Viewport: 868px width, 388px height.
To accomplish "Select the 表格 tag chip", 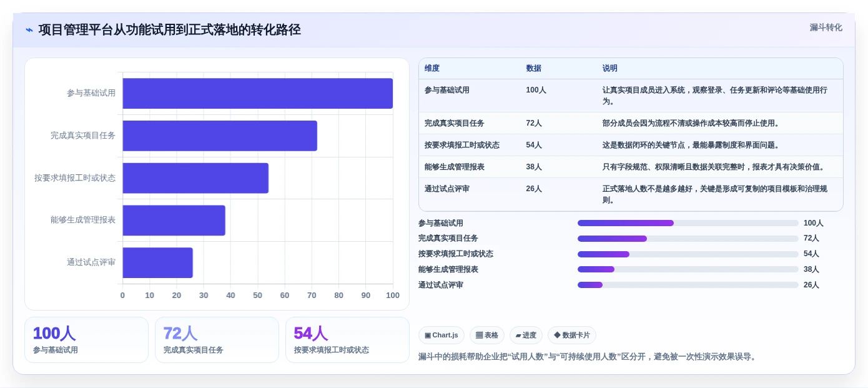I will point(487,336).
